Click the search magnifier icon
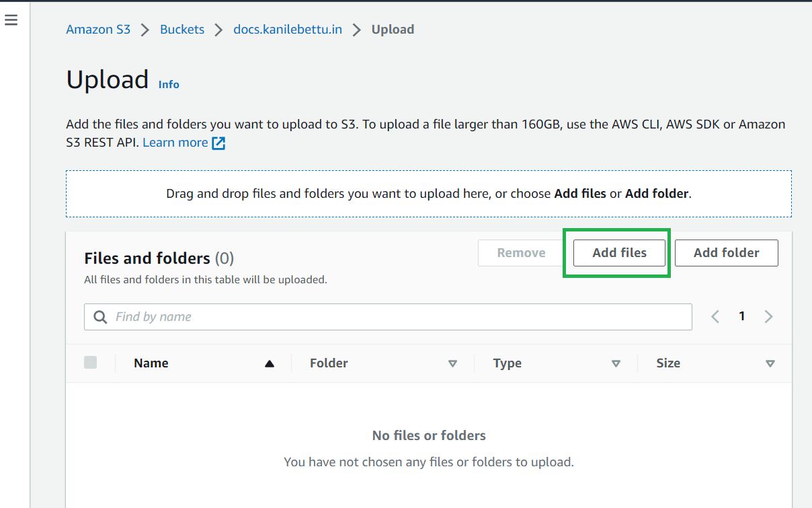 pyautogui.click(x=100, y=317)
